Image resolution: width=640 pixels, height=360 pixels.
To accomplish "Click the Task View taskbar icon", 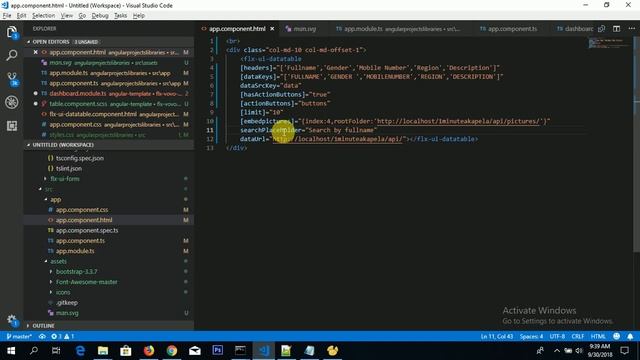I will [56, 351].
